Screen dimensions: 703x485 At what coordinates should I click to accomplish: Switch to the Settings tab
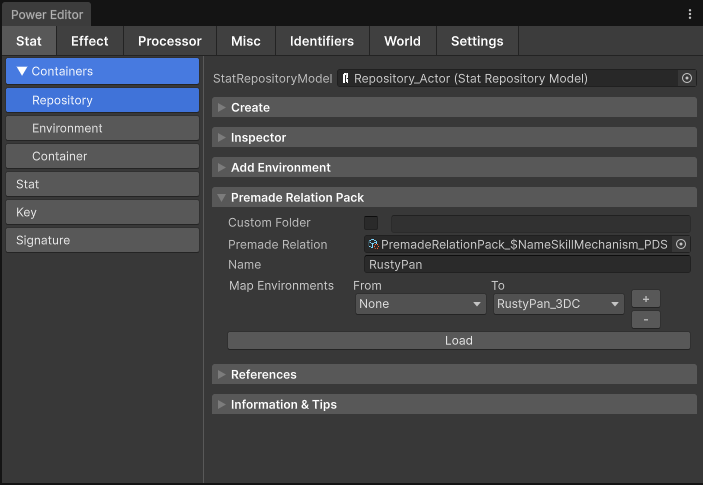(477, 41)
